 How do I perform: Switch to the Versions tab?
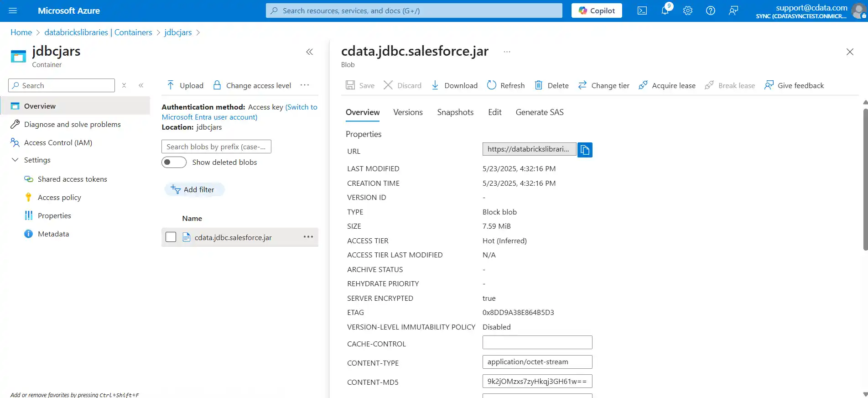pyautogui.click(x=408, y=112)
